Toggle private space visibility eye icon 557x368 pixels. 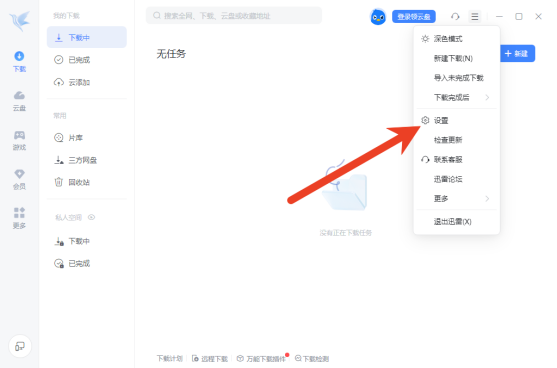pyautogui.click(x=91, y=217)
